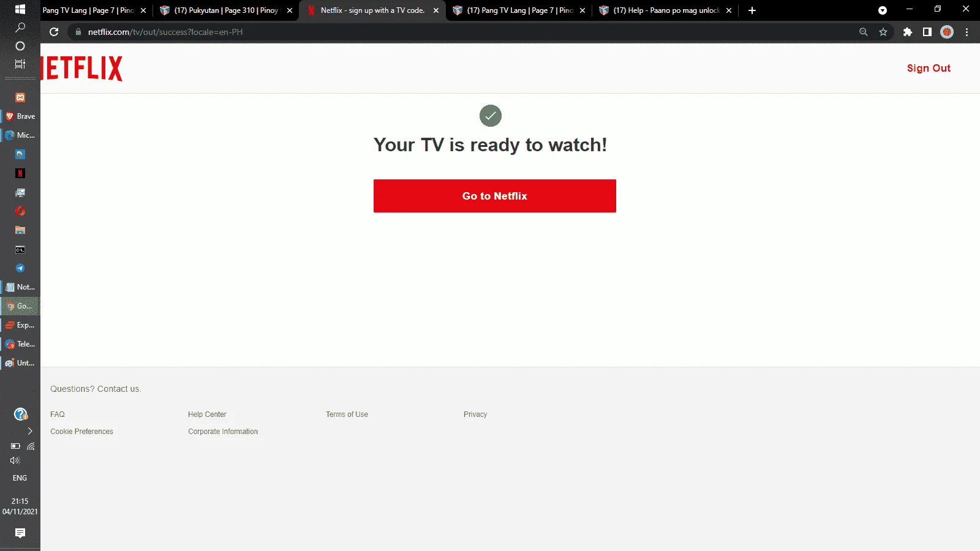Change the ENG input language
Viewport: 980px width, 551px height.
coord(20,478)
